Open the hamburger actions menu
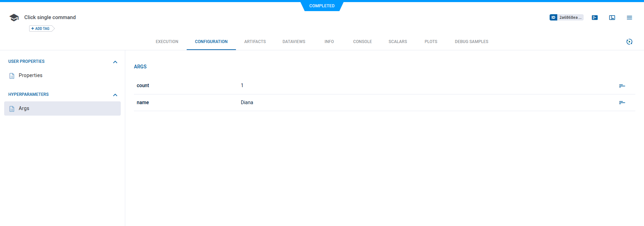 pyautogui.click(x=629, y=18)
